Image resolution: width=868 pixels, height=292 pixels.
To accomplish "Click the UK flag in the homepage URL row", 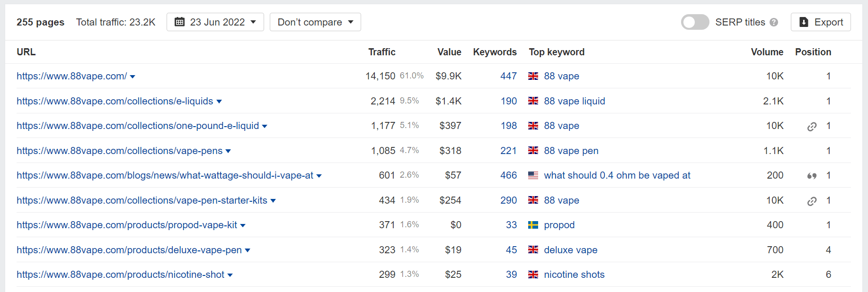I will [x=533, y=76].
